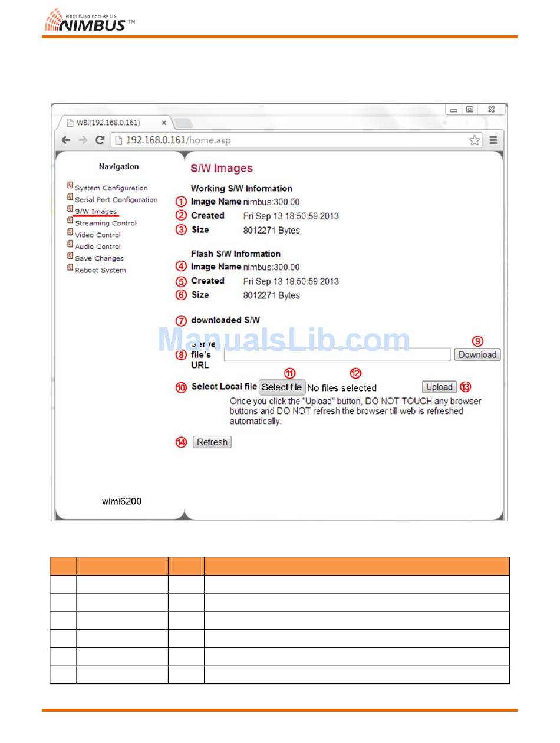Click the 'Flash S/W Information' heading
The height and width of the screenshot is (743, 560).
click(x=236, y=254)
